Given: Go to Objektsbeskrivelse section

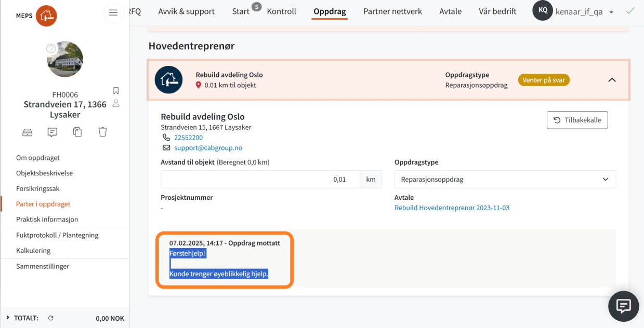Looking at the screenshot, I should point(45,173).
